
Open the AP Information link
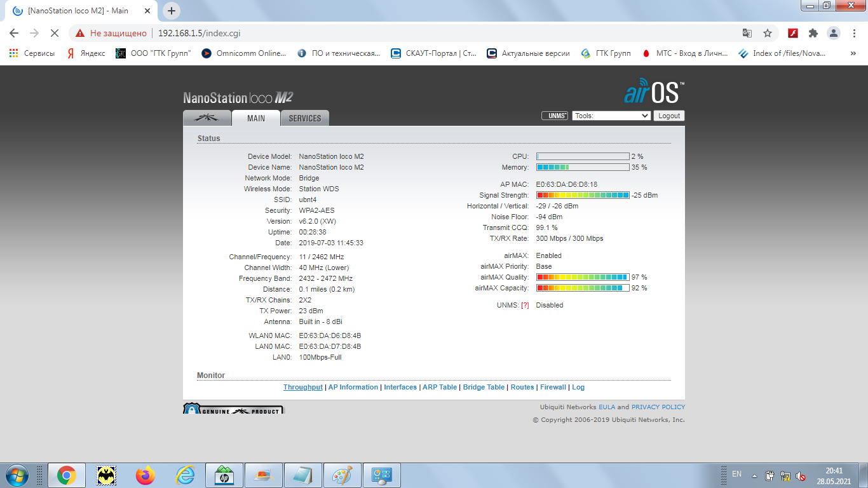(x=353, y=387)
